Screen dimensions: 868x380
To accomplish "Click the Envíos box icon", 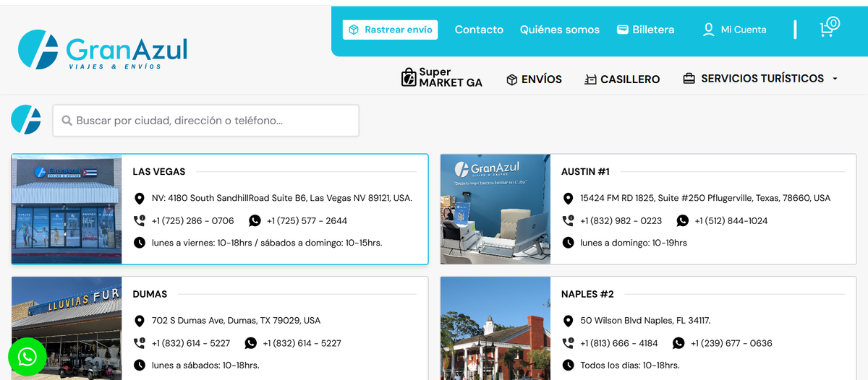I will tap(511, 79).
